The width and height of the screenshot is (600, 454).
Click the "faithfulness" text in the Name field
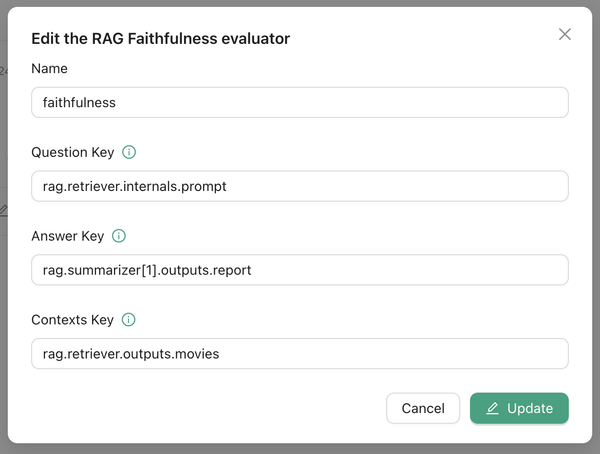click(x=79, y=102)
